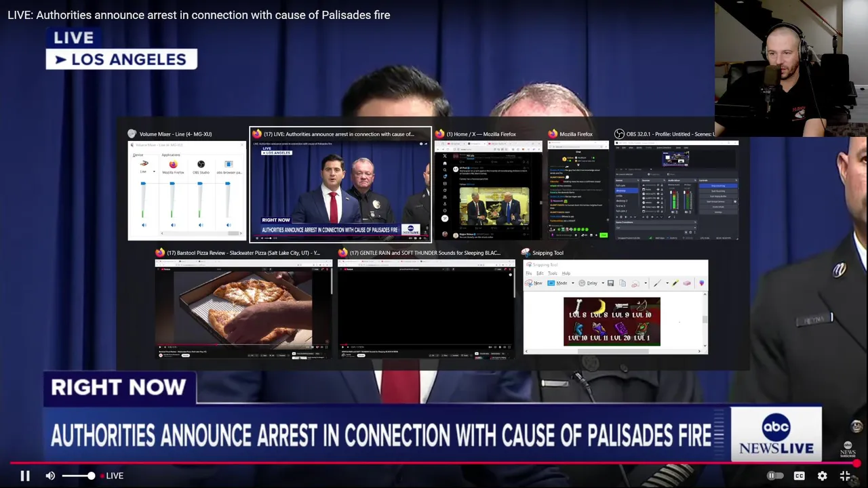Click Firefox icon beside LIVE Authorities title
The width and height of the screenshot is (868, 488).
257,134
